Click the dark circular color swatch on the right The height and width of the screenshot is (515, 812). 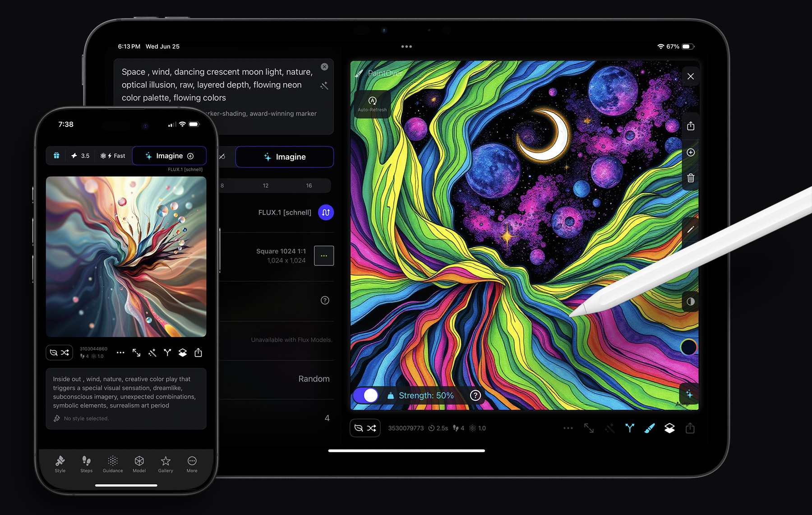point(689,348)
